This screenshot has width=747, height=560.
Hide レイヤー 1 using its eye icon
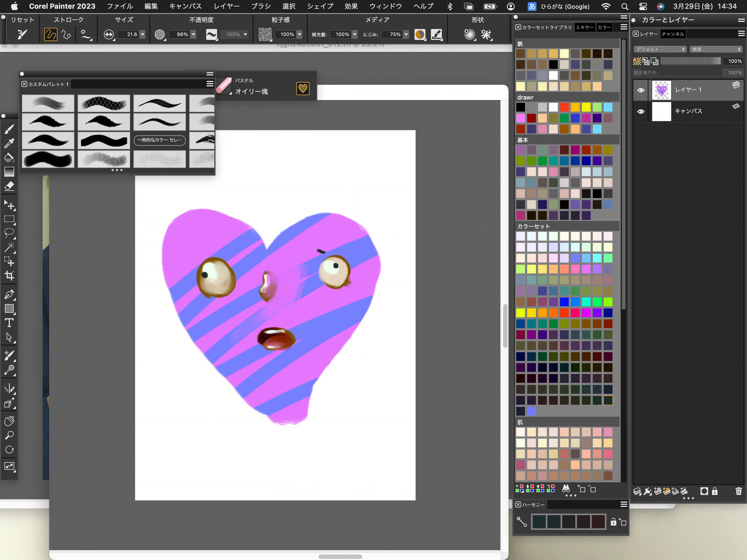[641, 90]
